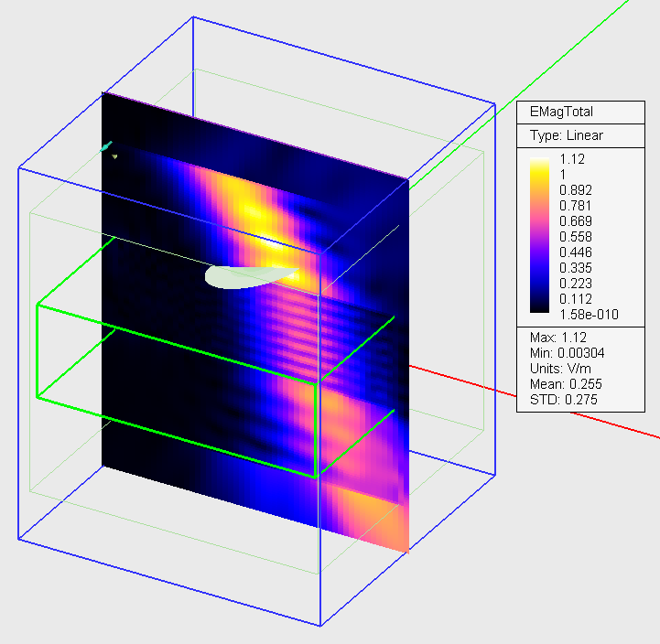Image resolution: width=660 pixels, height=644 pixels.
Task: Click the STD: 0.275 statistic
Action: [x=564, y=400]
